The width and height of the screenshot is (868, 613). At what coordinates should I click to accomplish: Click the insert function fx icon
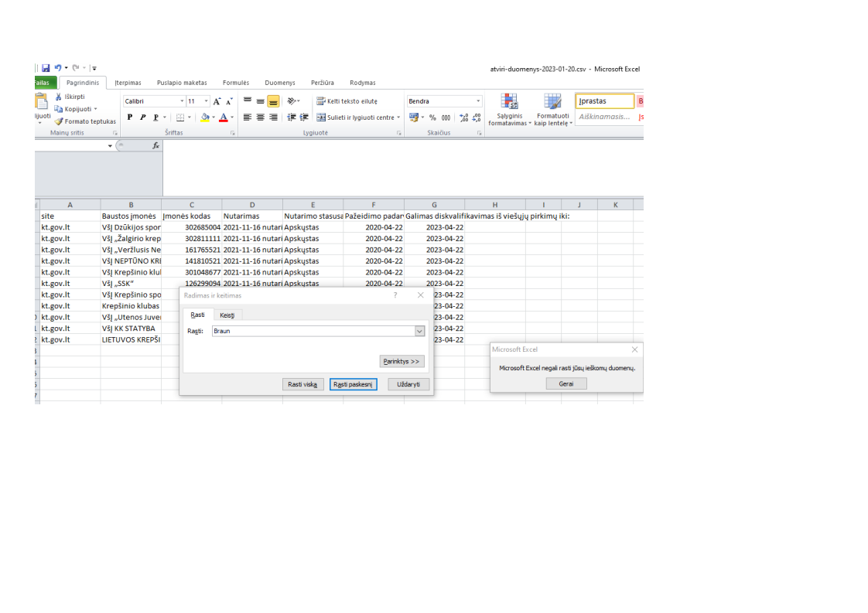point(155,145)
